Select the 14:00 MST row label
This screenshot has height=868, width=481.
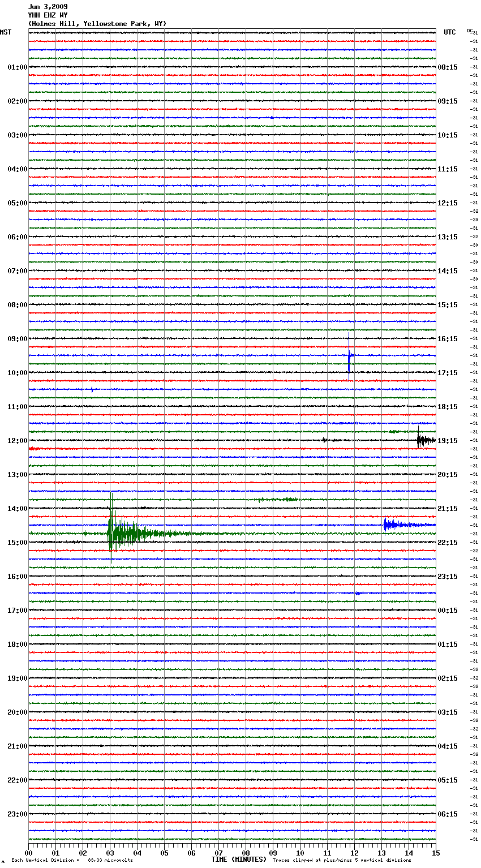18,509
